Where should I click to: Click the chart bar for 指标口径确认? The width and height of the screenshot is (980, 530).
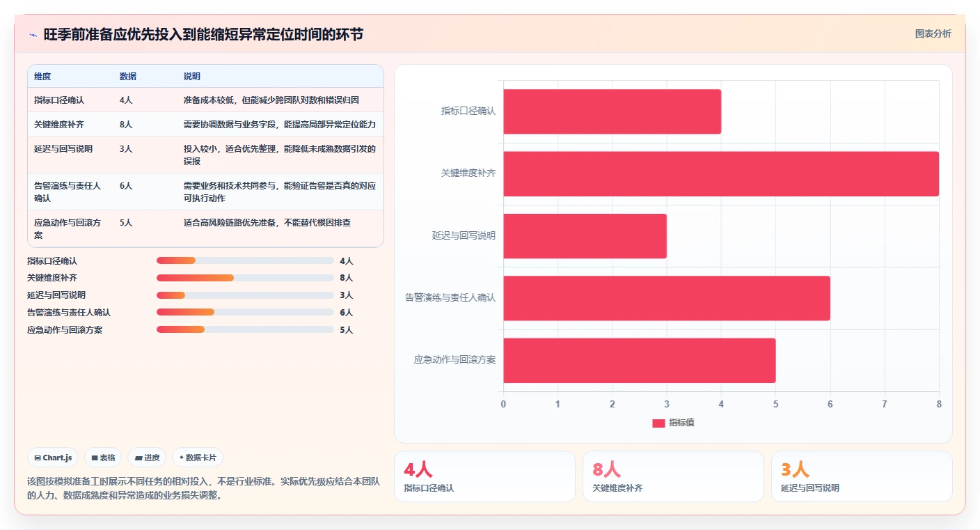[612, 111]
